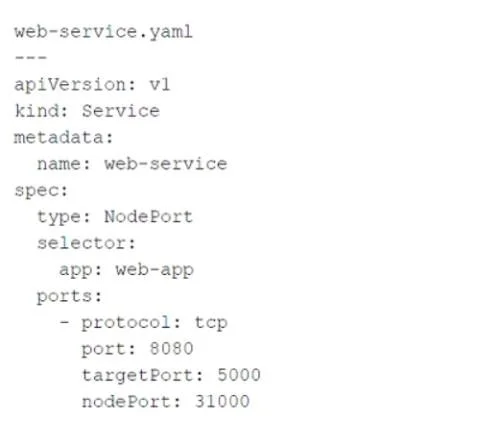Click the 8080 port value
This screenshot has height=441, width=496.
click(x=172, y=349)
